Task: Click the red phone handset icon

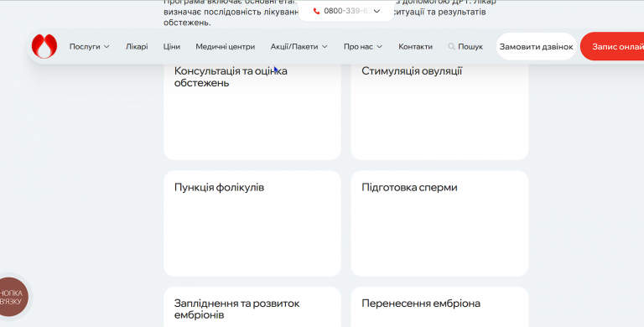Action: pyautogui.click(x=316, y=11)
